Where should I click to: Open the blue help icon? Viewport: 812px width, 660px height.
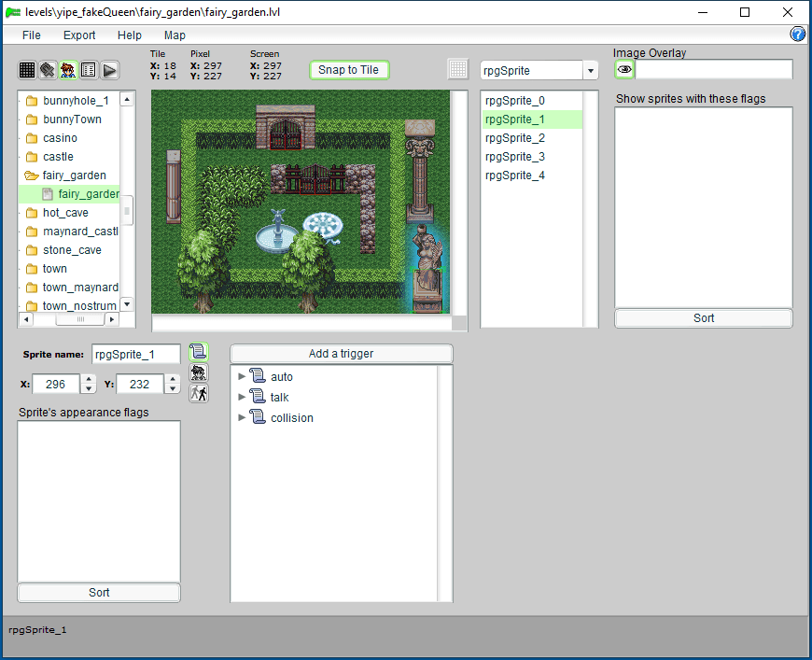click(798, 35)
